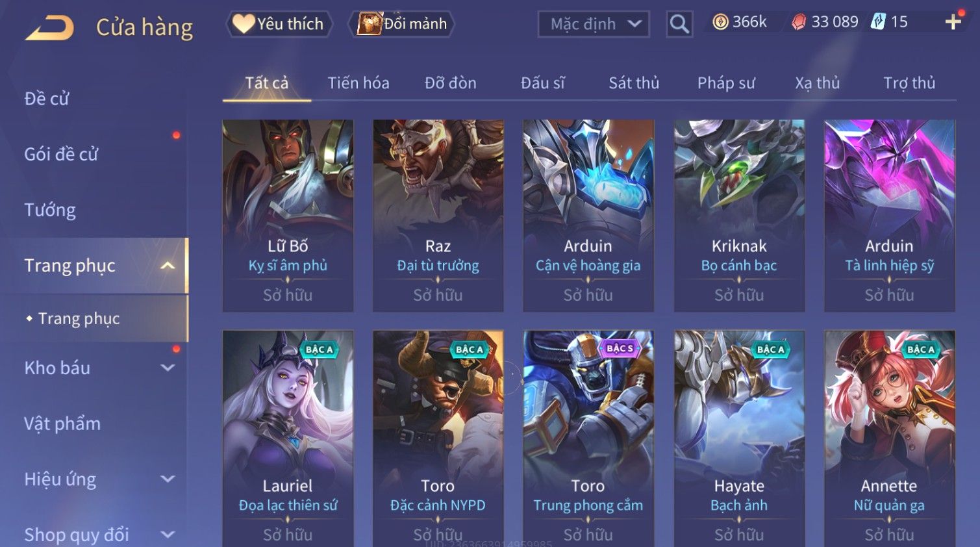Expand the Hiệu ứng sidebar section

[168, 479]
